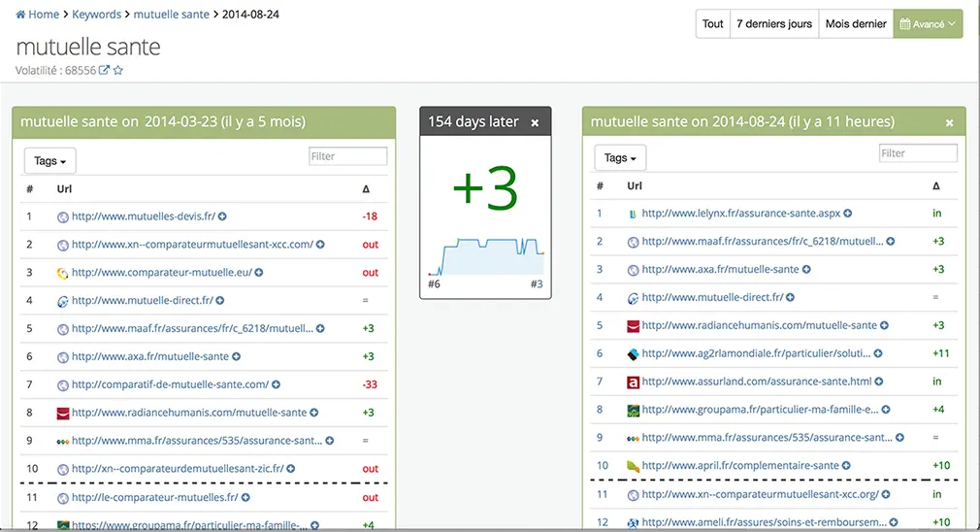Screen dimensions: 980x532
Task: Click plus icon next to right axa.fr URL
Action: tap(806, 270)
